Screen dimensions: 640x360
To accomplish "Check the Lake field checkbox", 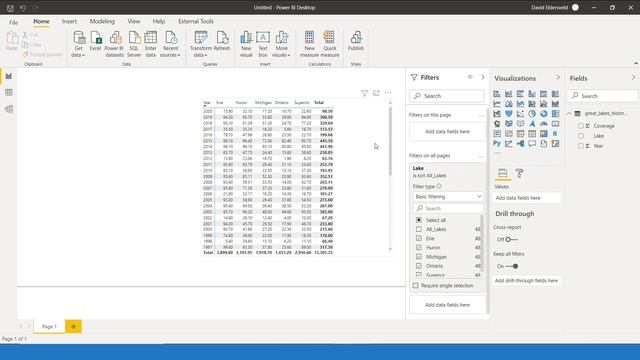I will pos(581,136).
